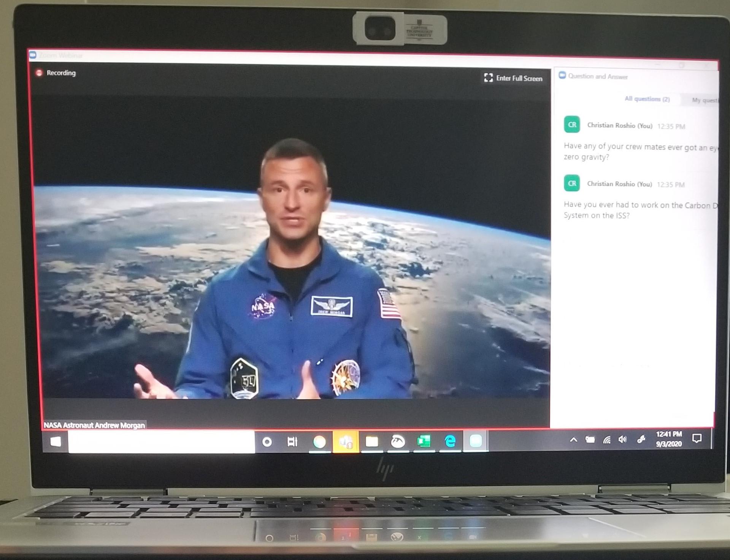
Task: Open the notification Action Center
Action: [x=697, y=438]
